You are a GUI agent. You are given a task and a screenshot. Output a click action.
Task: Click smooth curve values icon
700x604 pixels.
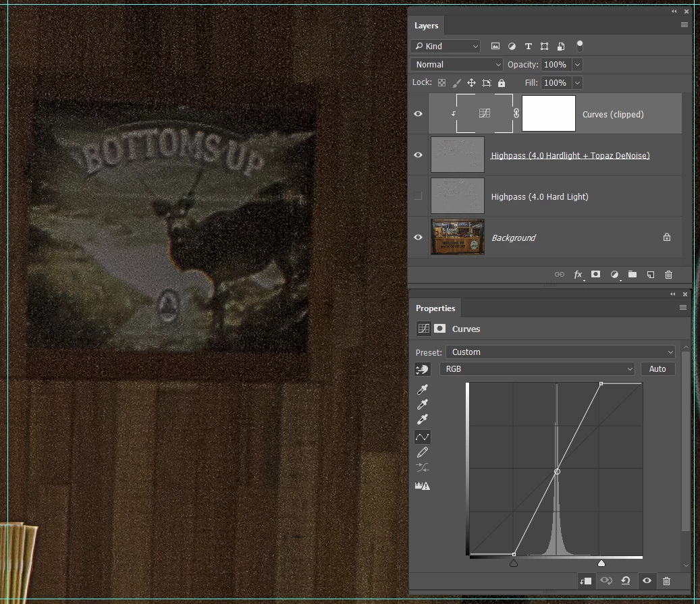[423, 468]
